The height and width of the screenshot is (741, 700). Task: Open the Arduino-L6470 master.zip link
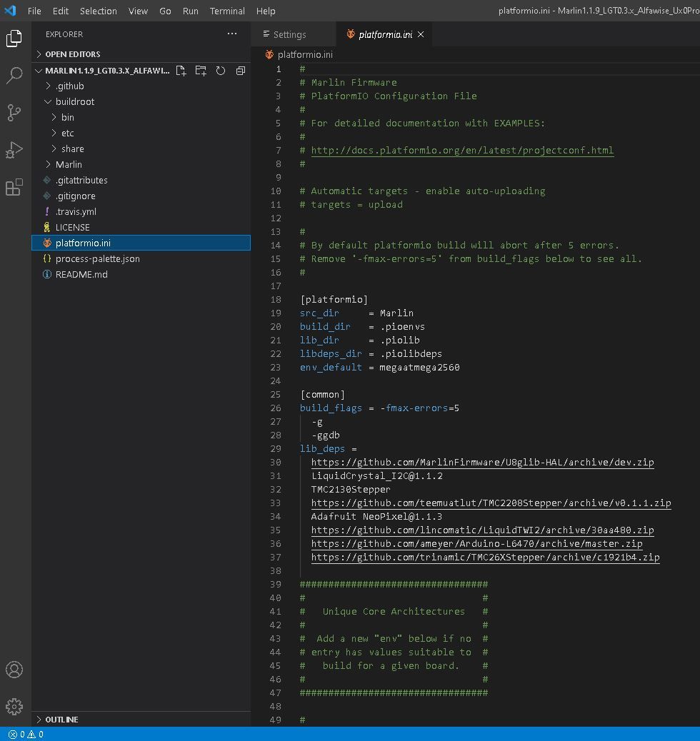coord(476,543)
